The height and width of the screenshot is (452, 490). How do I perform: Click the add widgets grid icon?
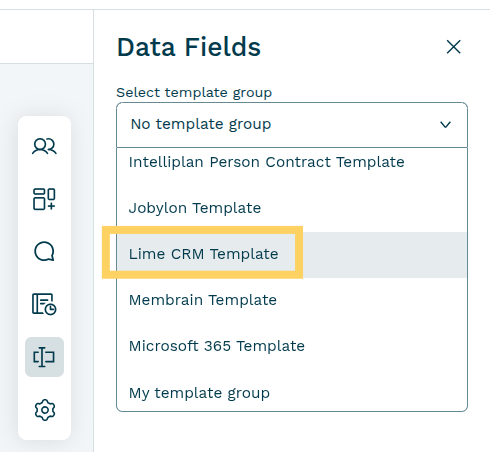44,199
